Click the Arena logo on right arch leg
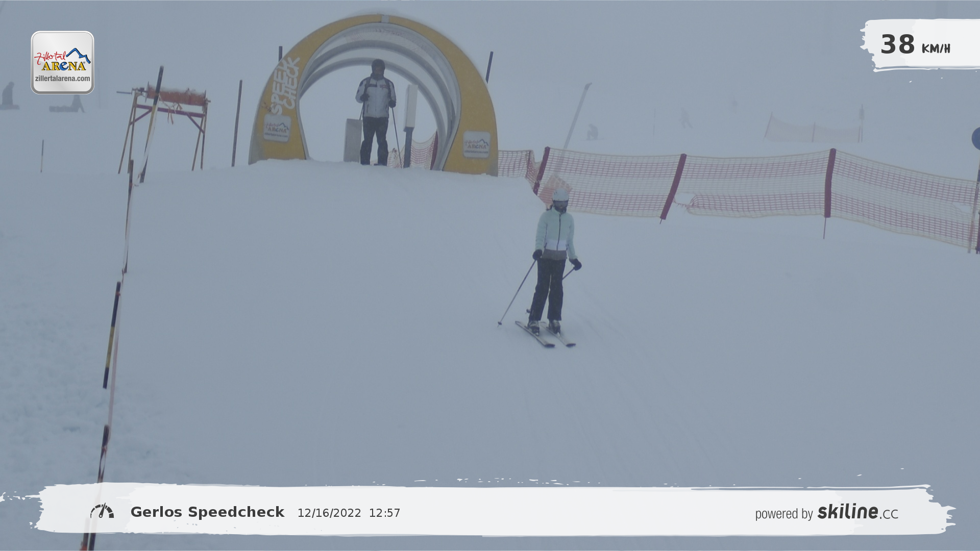Viewport: 980px width, 551px height. [477, 144]
